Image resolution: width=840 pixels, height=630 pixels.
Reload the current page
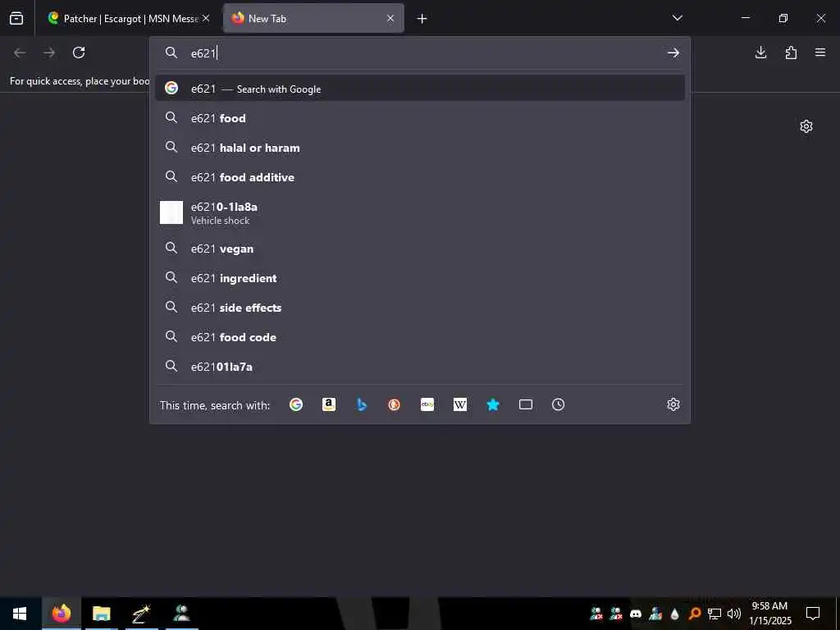click(79, 52)
